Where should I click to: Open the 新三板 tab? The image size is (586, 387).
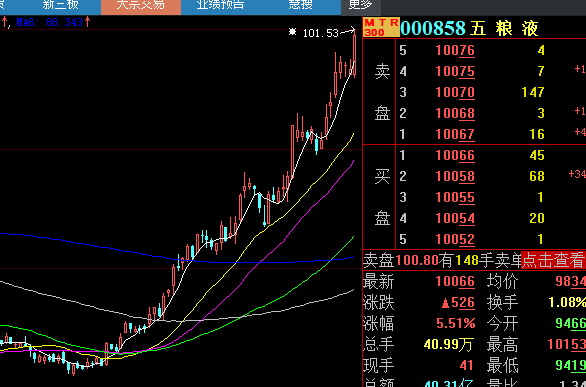click(60, 5)
